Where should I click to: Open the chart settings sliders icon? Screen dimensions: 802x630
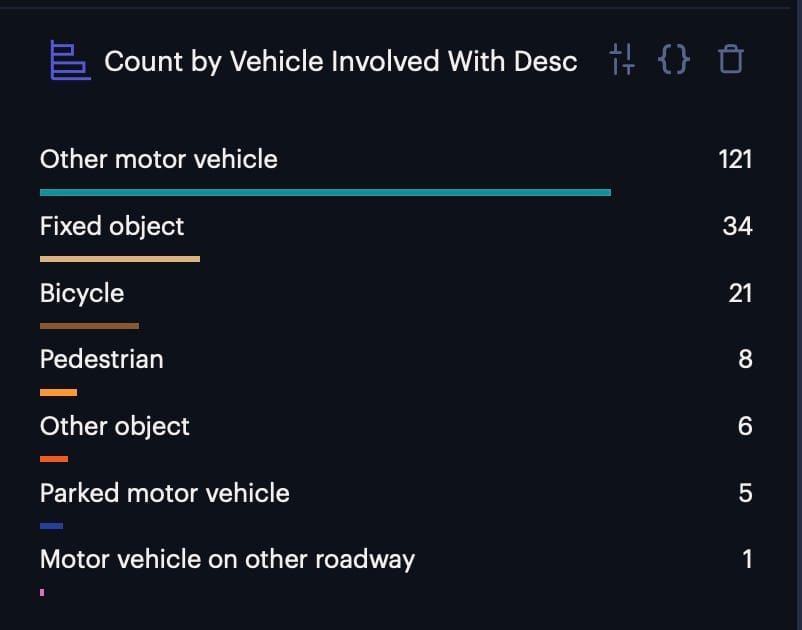click(622, 59)
